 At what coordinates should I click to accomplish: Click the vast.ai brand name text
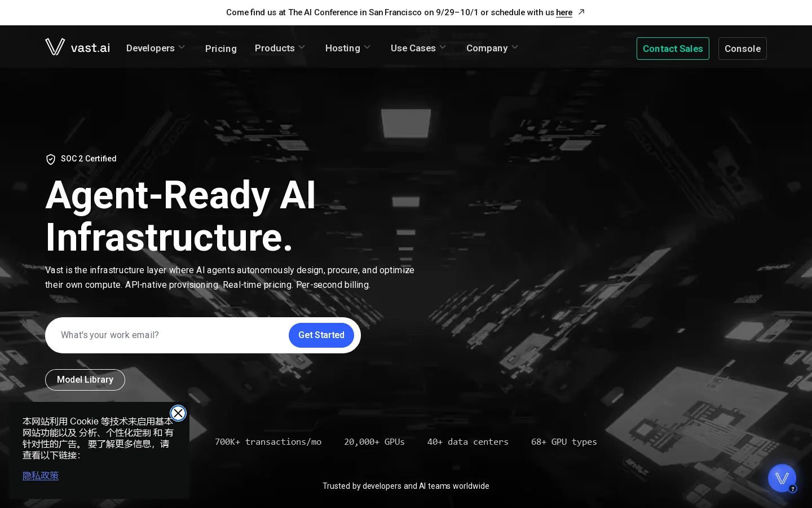(90, 48)
